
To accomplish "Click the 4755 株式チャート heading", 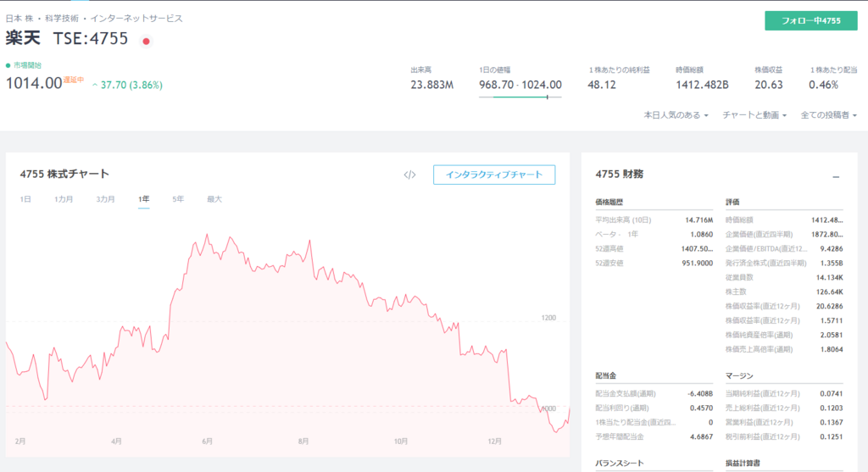I will pos(64,174).
